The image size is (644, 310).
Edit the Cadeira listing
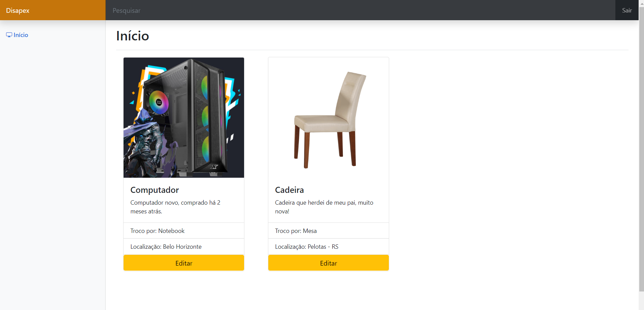point(329,263)
